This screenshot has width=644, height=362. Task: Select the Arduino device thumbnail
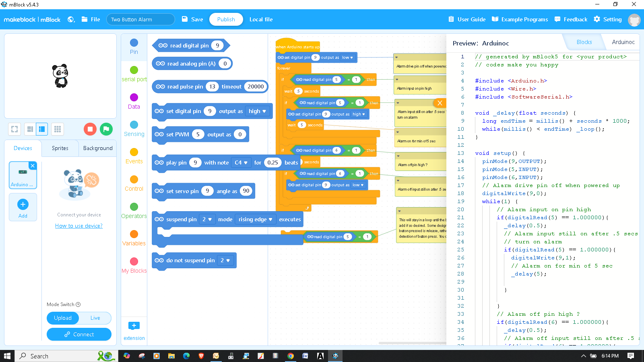pos(23,175)
